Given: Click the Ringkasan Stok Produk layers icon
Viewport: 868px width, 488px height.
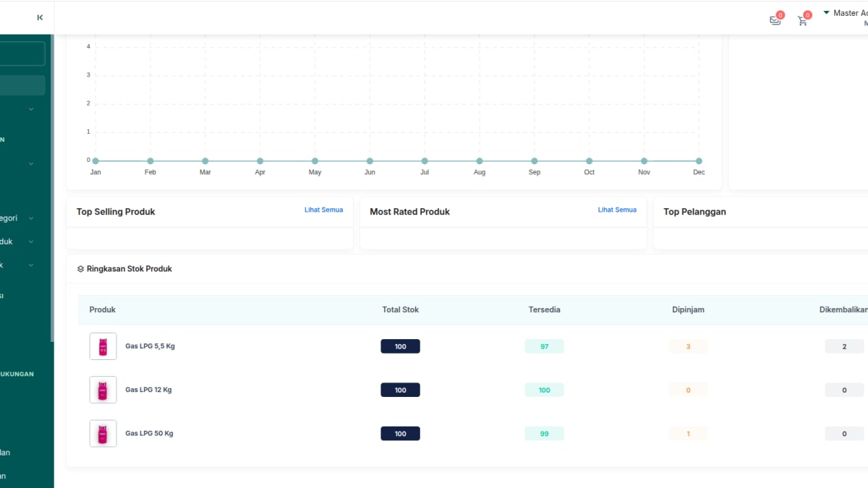Looking at the screenshot, I should point(80,269).
